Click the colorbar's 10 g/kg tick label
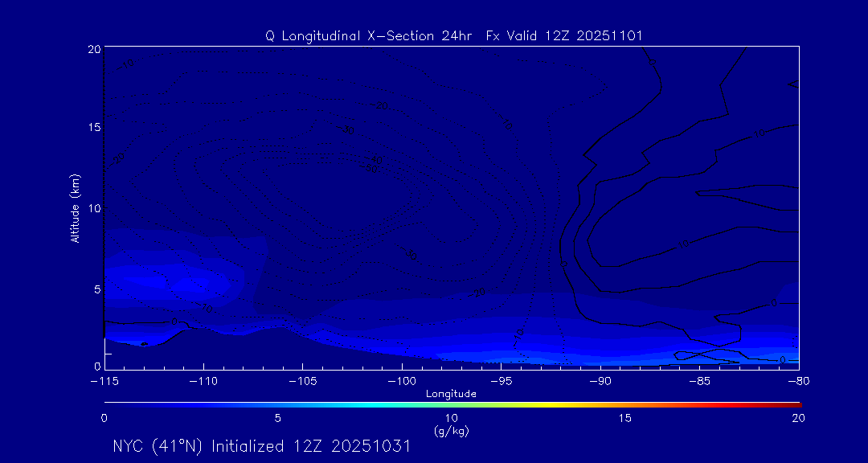 [x=451, y=418]
